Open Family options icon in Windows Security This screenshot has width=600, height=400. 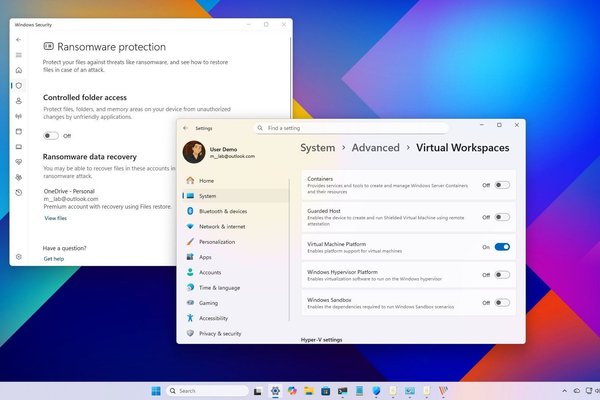click(x=19, y=178)
